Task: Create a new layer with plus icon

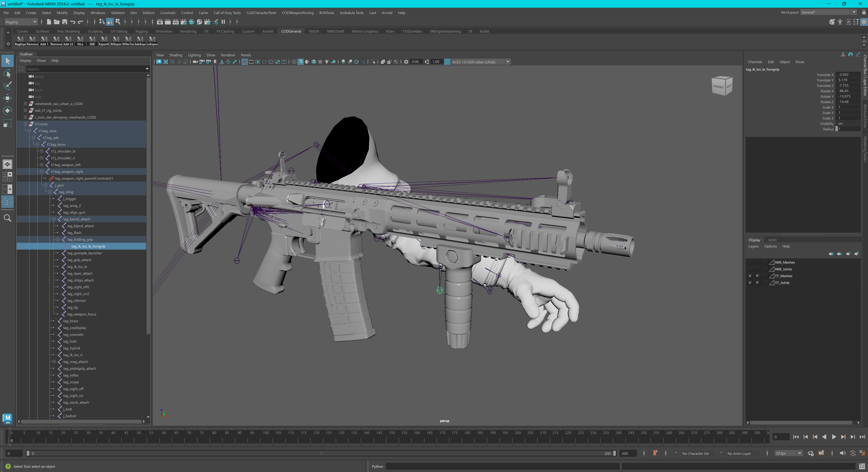Action: click(x=848, y=254)
